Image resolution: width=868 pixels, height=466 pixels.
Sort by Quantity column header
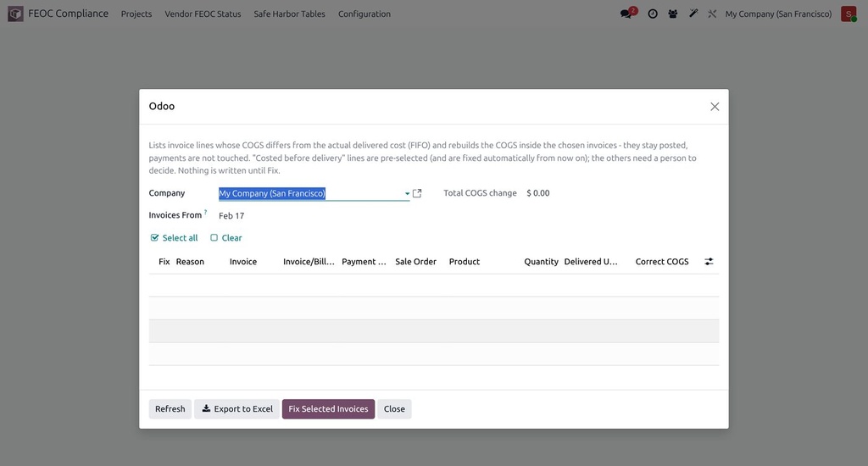[x=541, y=262]
